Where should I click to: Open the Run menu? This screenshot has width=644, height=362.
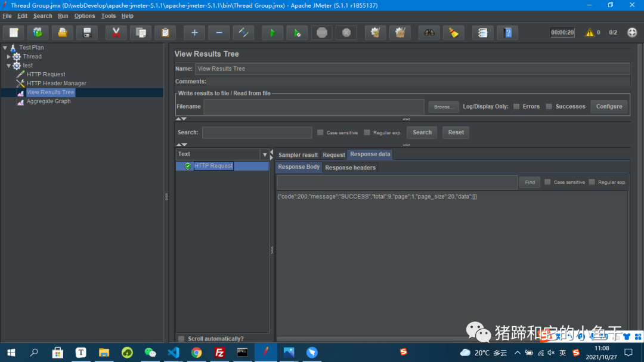[63, 16]
